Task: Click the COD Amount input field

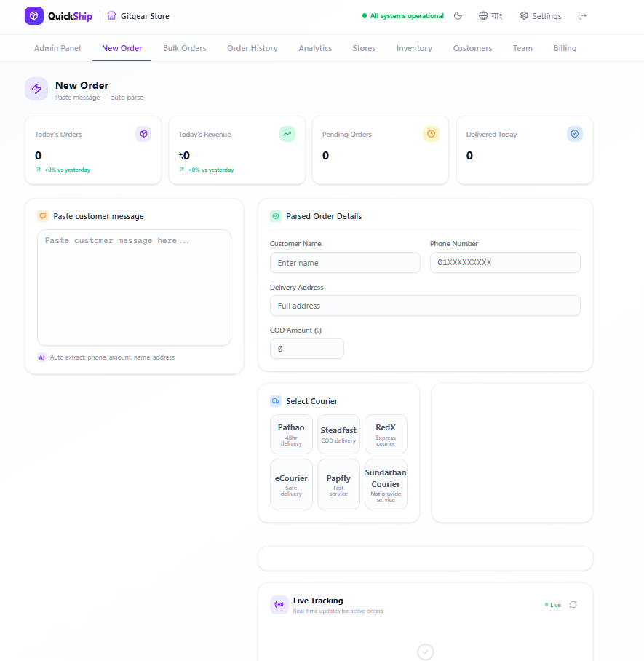Action: (306, 348)
